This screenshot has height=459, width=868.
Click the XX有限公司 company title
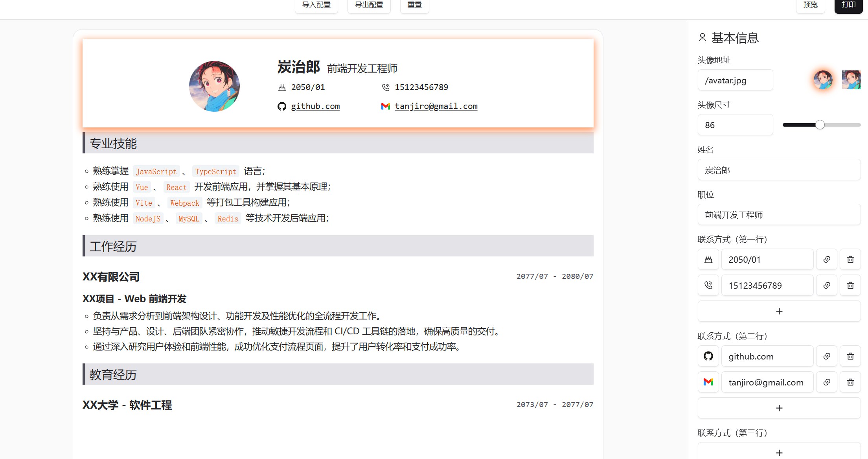pyautogui.click(x=111, y=277)
